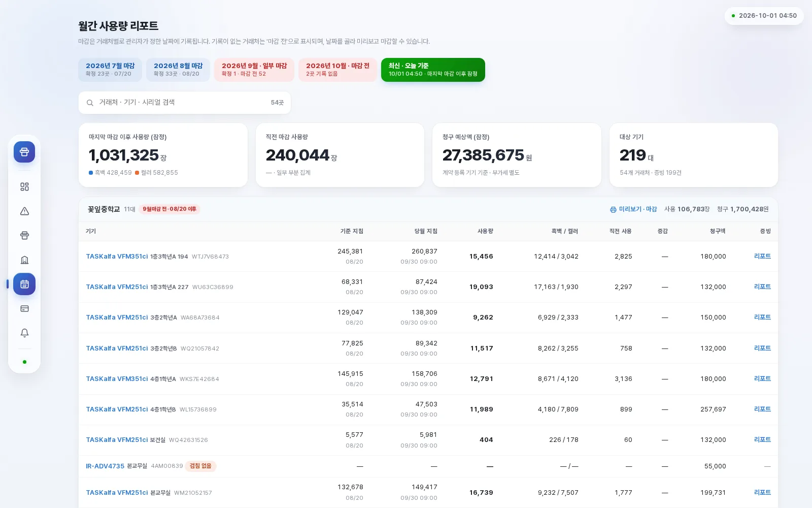Click the 미리보기 · 마감 link for 꽃잎중학교

click(x=633, y=209)
